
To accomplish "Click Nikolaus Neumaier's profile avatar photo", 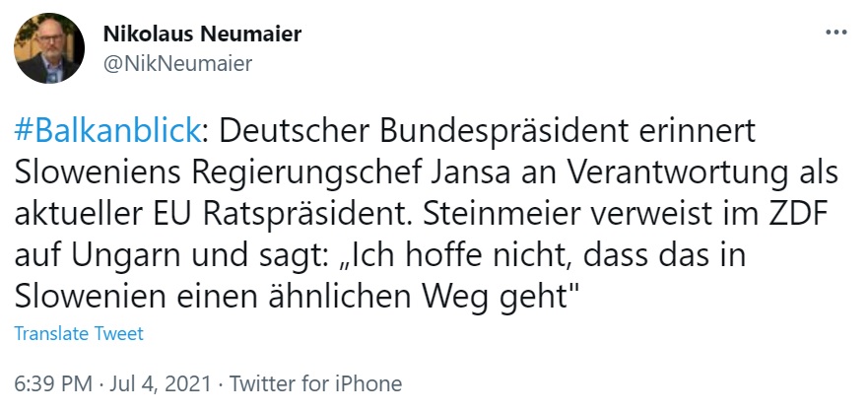I will click(49, 47).
